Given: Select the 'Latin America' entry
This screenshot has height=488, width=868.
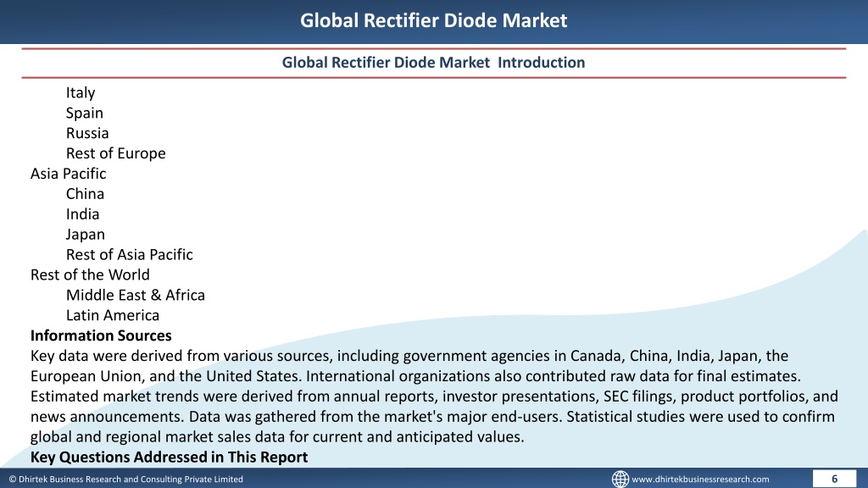Looking at the screenshot, I should [113, 315].
